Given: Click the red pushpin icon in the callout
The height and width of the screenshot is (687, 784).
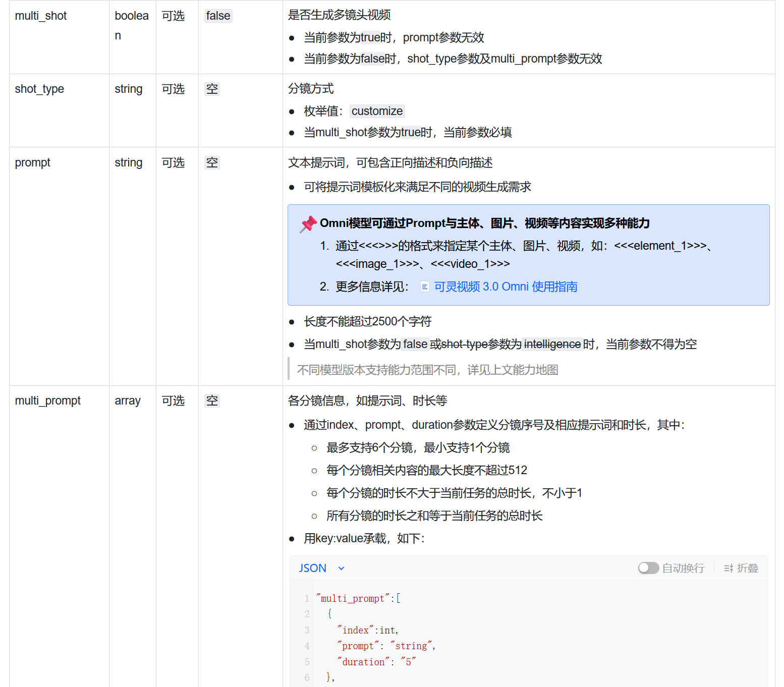Looking at the screenshot, I should click(308, 224).
